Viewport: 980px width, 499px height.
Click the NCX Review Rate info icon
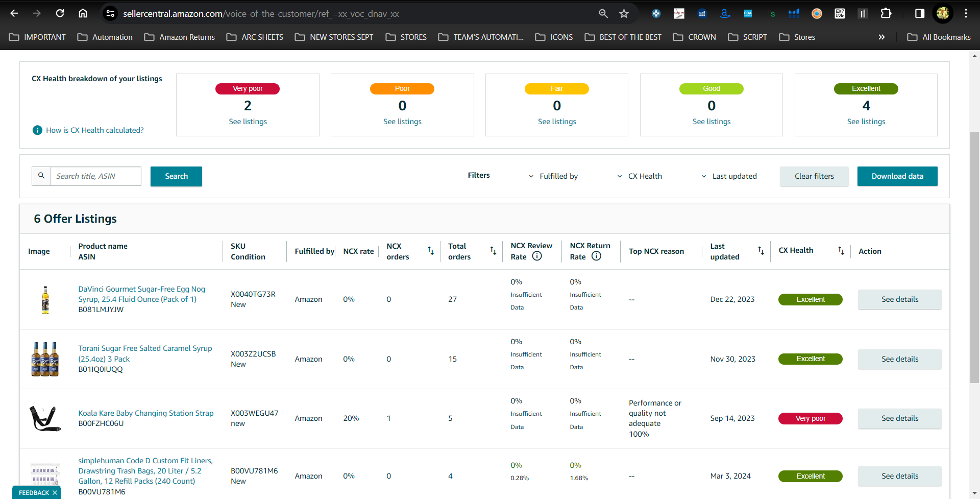[x=537, y=256]
